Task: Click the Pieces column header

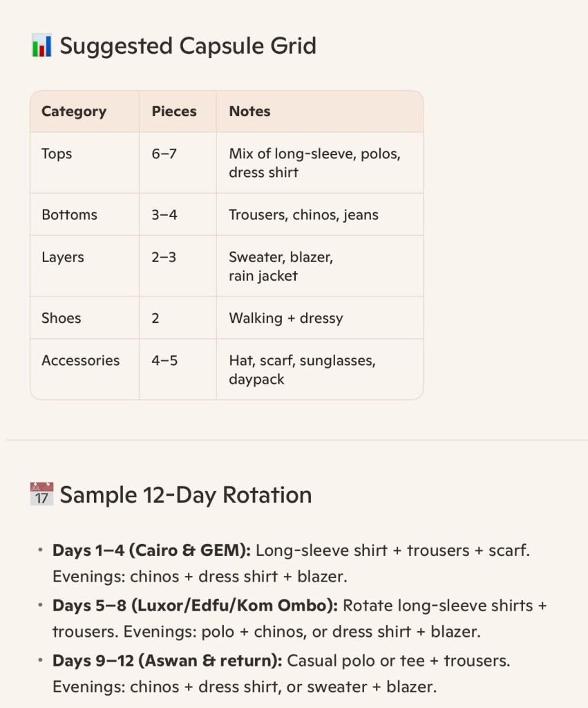Action: click(174, 111)
